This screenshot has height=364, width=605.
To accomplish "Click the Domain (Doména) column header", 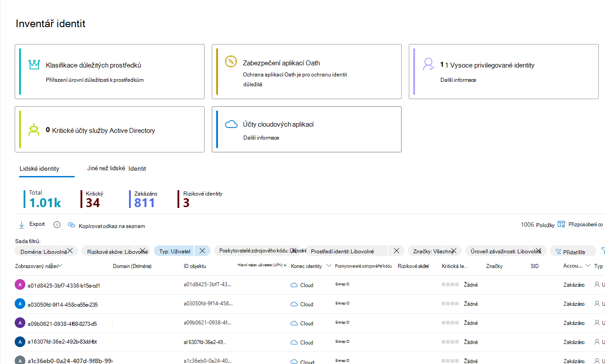I will pyautogui.click(x=132, y=266).
